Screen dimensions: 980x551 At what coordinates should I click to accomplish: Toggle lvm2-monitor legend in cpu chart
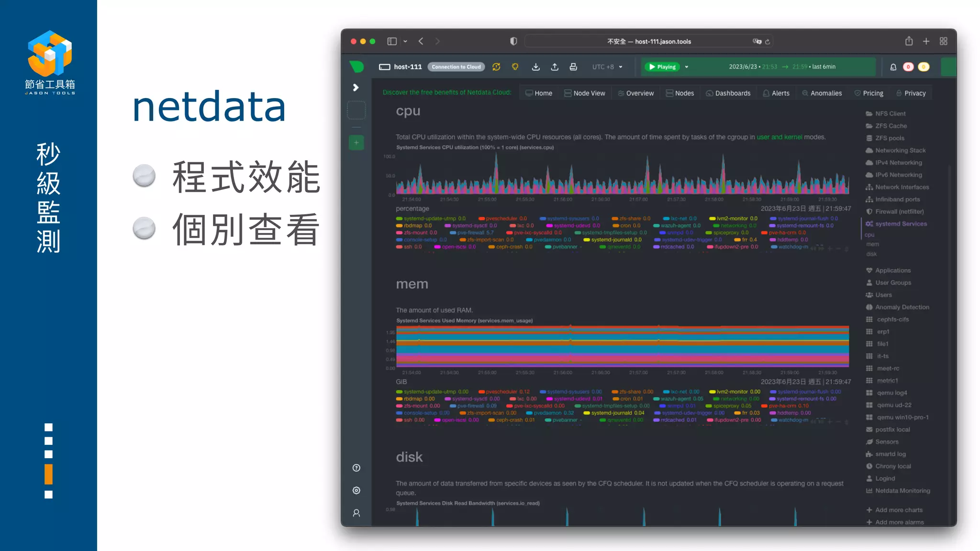733,219
